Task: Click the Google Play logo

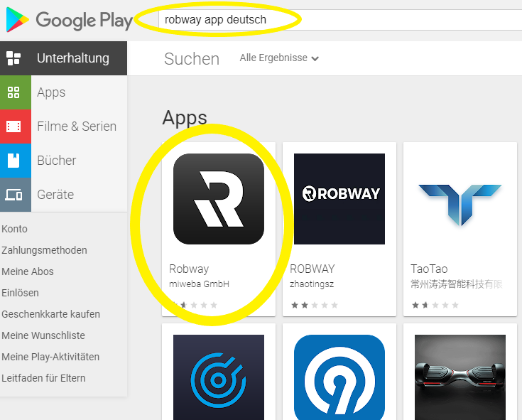Action: click(70, 20)
